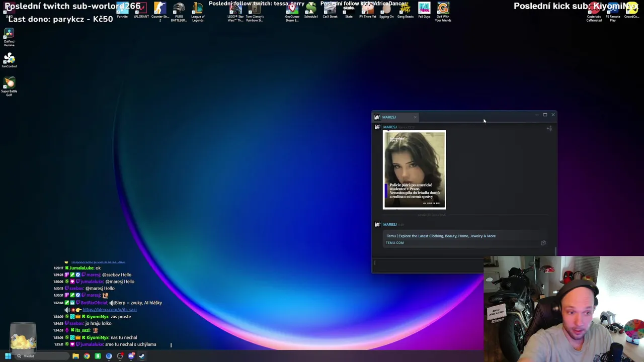The image size is (644, 362).
Task: Open the shared news image thumbnail
Action: click(x=414, y=170)
